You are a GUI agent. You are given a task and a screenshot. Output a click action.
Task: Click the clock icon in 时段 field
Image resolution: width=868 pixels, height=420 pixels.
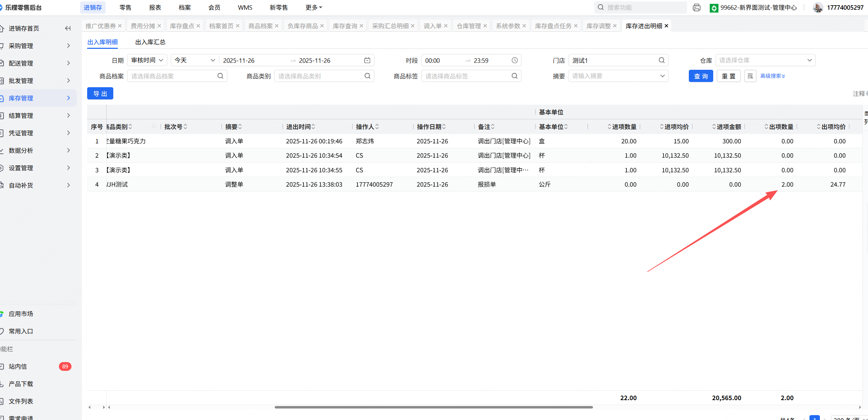pos(515,60)
